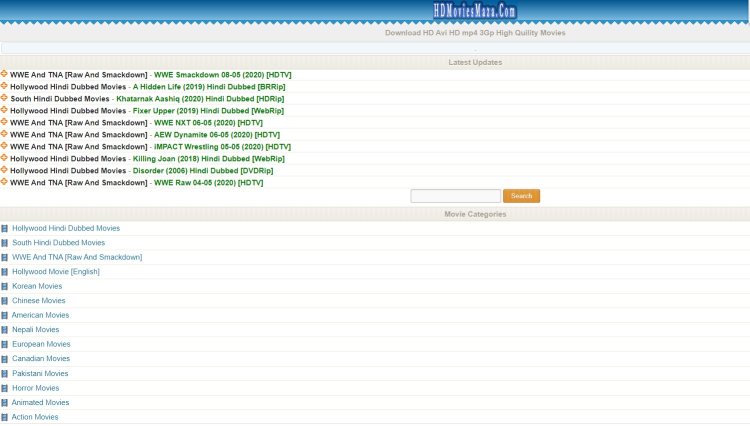Click film icon next to American Movies
This screenshot has height=426, width=750.
click(4, 316)
